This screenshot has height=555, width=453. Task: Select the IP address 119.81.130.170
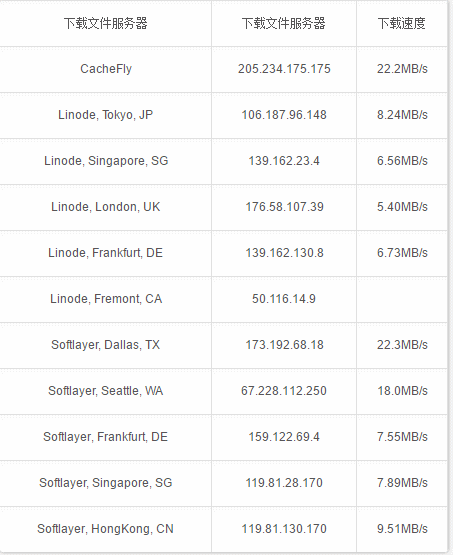pyautogui.click(x=284, y=529)
